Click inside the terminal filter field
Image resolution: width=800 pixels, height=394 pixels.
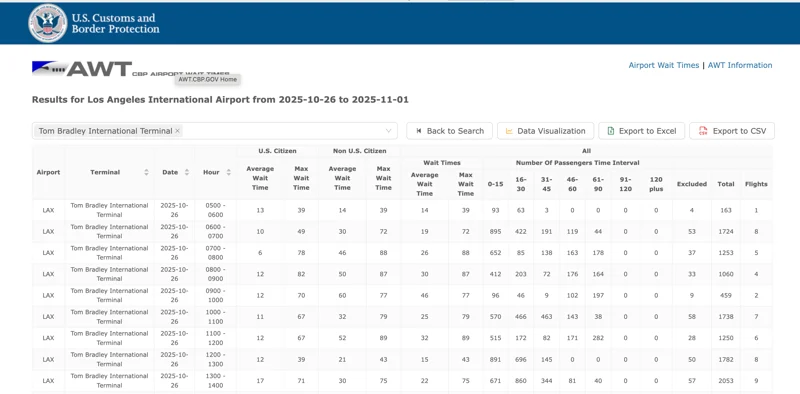click(214, 131)
